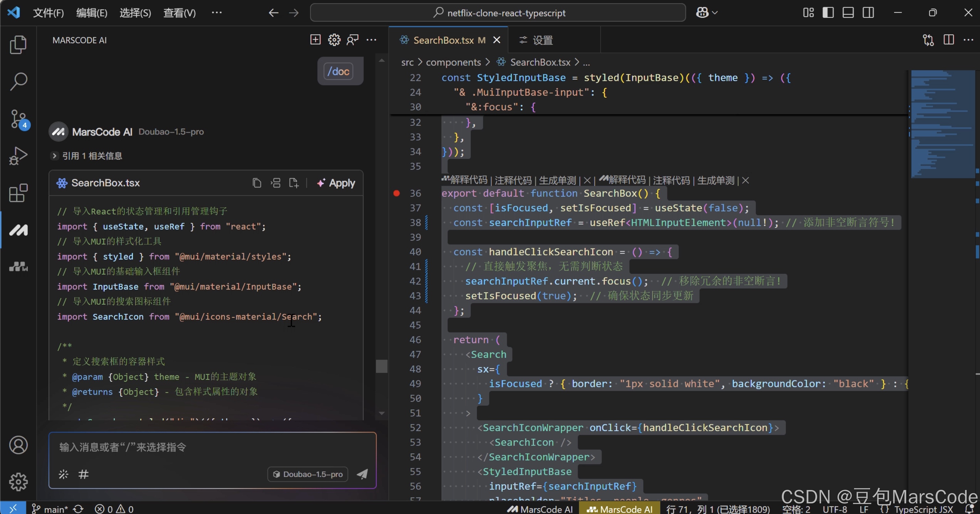Toggle the primary side bar visibility
This screenshot has width=980, height=514.
tap(828, 13)
